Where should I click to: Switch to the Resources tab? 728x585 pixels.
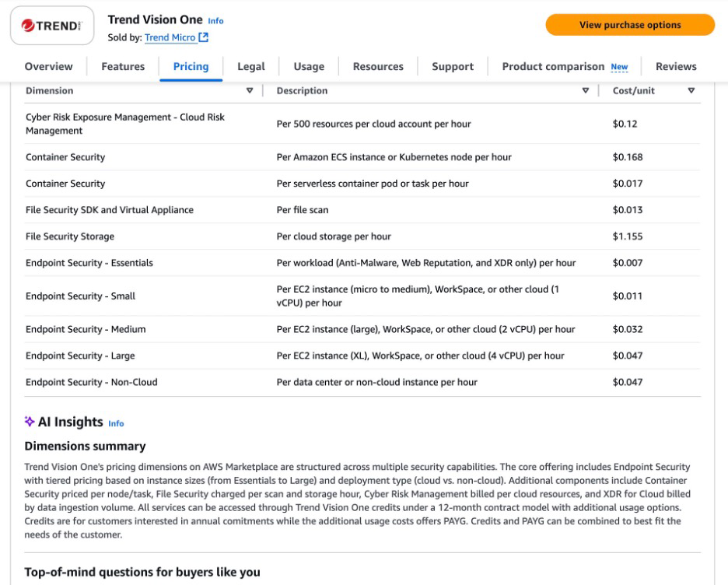coord(378,67)
